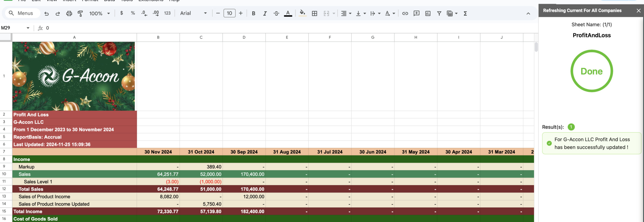Image resolution: width=644 pixels, height=222 pixels.
Task: Close the Refreshing Current For All Companies panel
Action: tap(638, 11)
